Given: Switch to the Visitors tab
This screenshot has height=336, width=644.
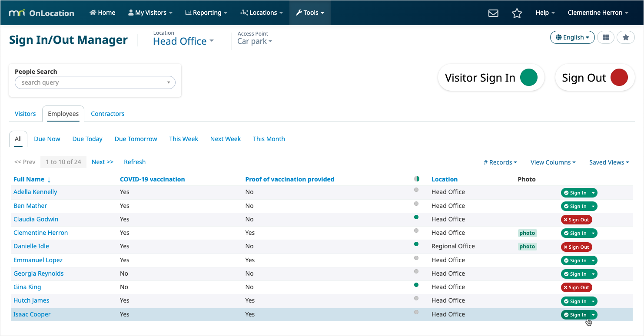Looking at the screenshot, I should [25, 114].
